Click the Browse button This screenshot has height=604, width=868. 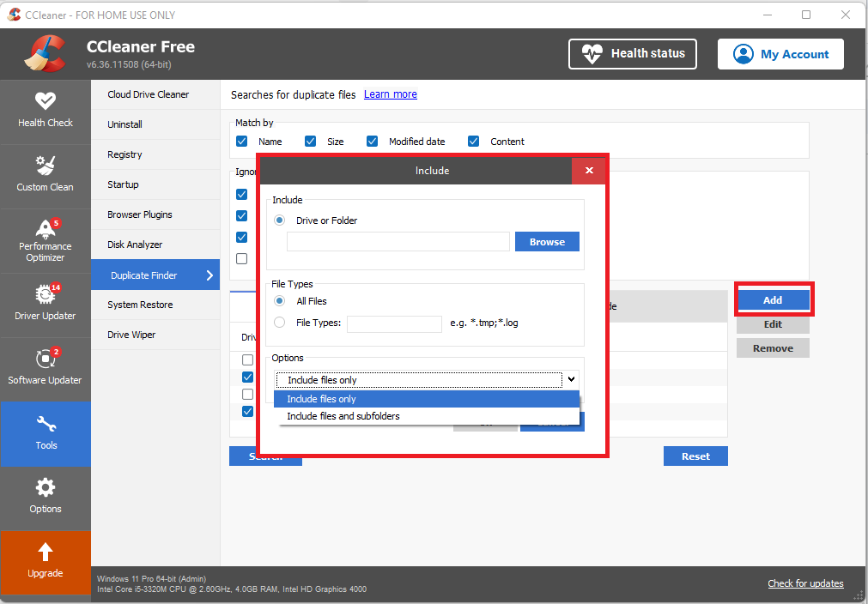pos(547,242)
